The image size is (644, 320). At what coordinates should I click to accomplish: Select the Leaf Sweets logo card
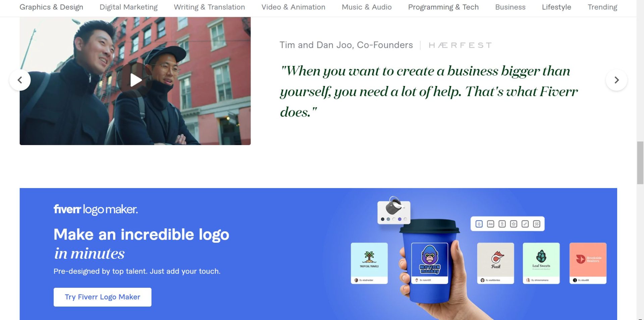(541, 263)
